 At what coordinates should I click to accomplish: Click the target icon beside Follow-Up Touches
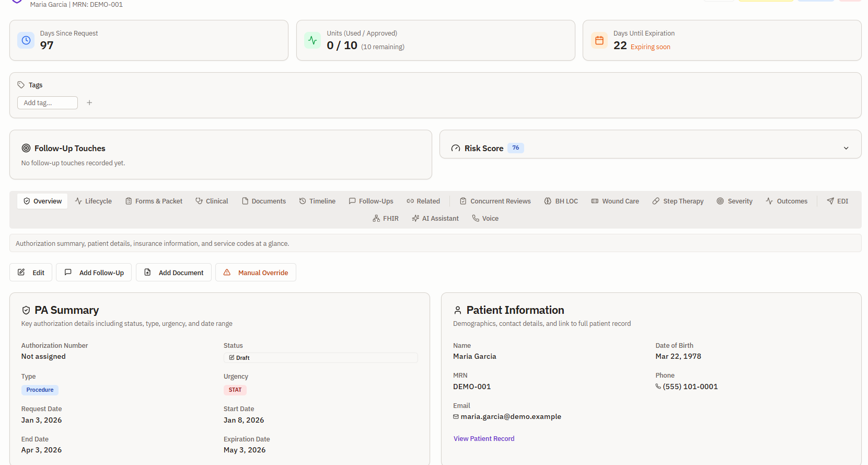(x=26, y=148)
